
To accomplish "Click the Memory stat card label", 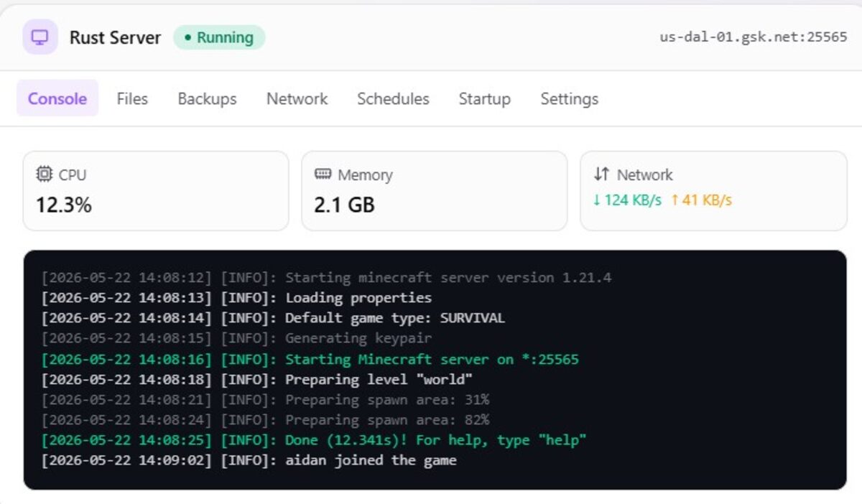I will (365, 174).
